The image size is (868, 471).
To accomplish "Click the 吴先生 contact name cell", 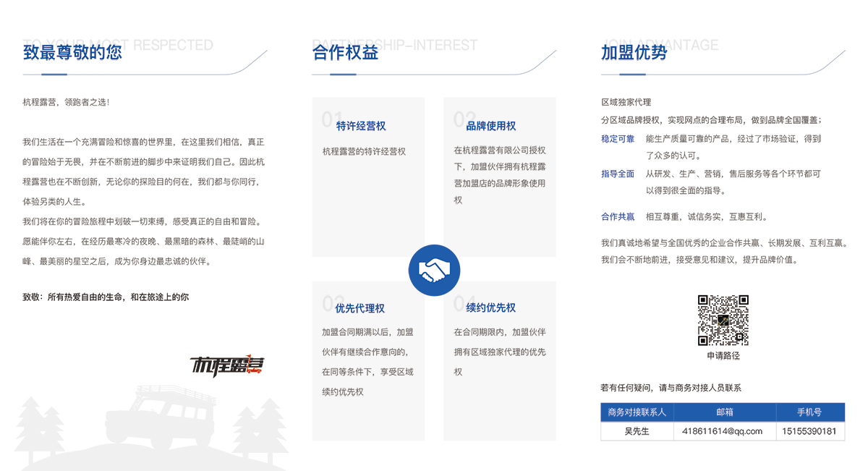I will pyautogui.click(x=637, y=431).
